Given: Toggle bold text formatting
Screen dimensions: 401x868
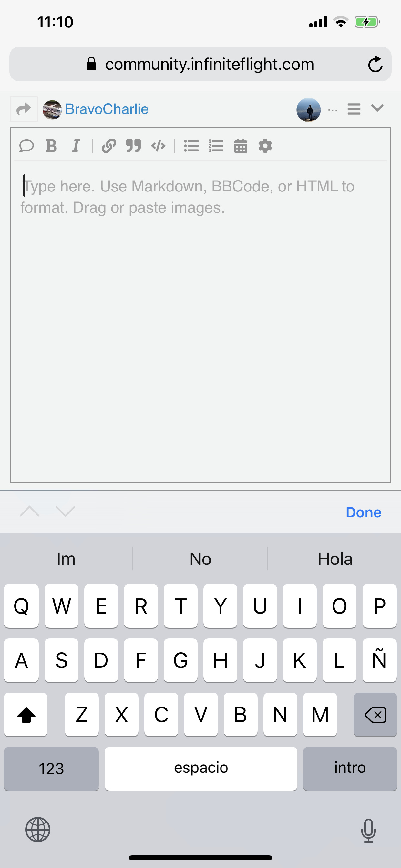Looking at the screenshot, I should 51,146.
